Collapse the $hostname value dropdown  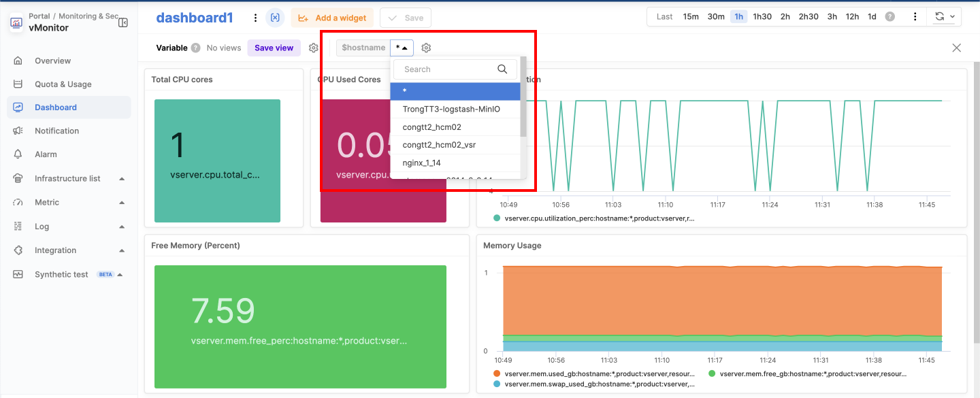(402, 48)
